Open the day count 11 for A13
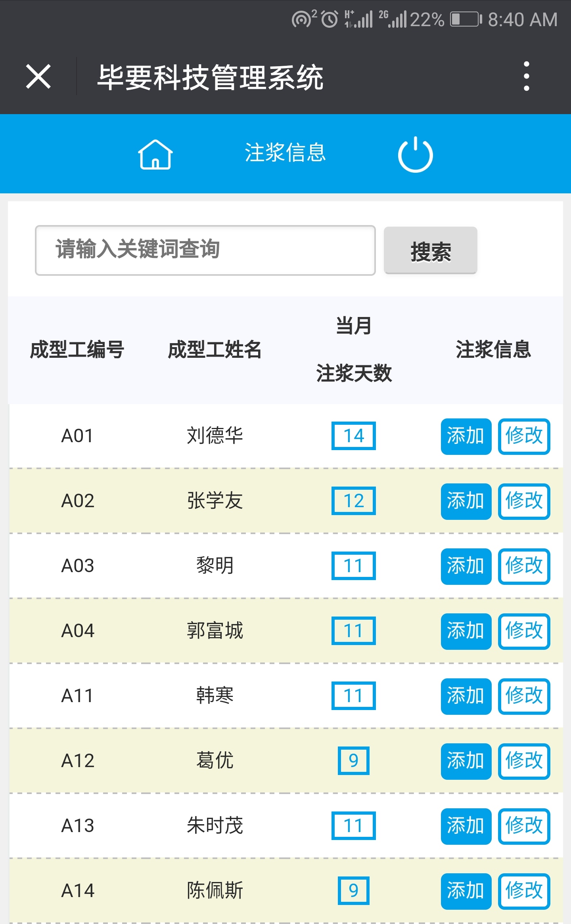Image resolution: width=571 pixels, height=924 pixels. pyautogui.click(x=354, y=826)
